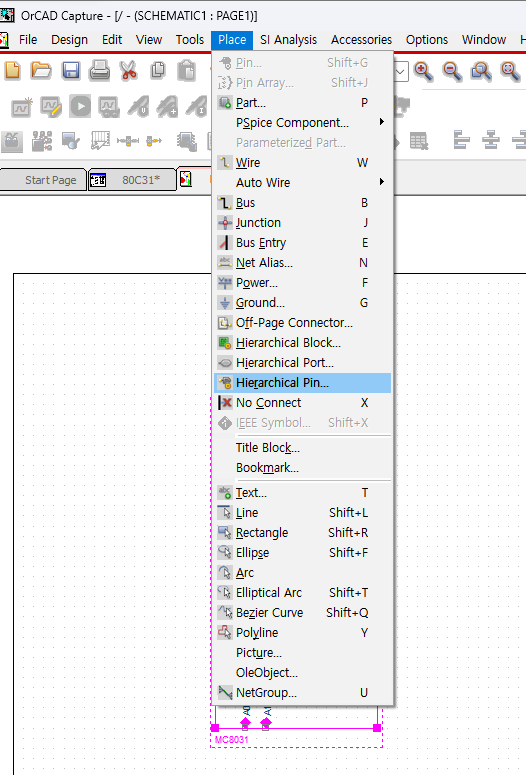
Task: Open the Options menu
Action: (x=427, y=40)
